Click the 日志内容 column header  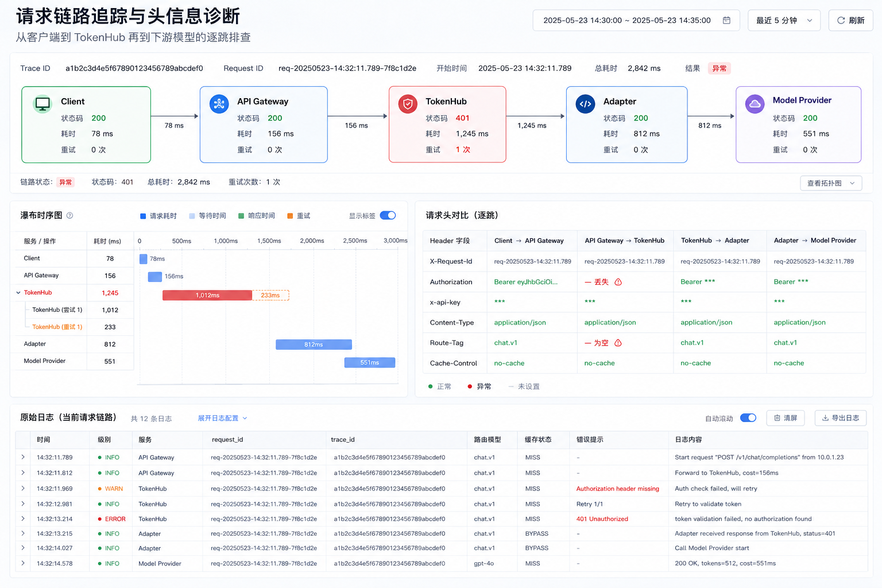click(688, 440)
